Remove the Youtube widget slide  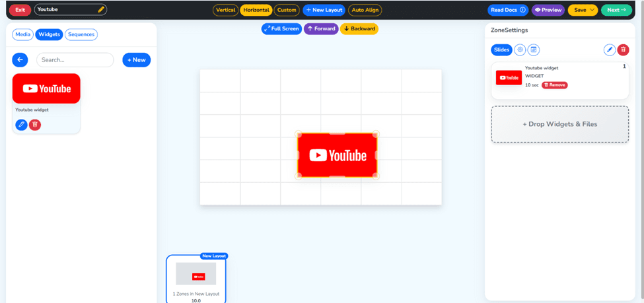click(554, 85)
